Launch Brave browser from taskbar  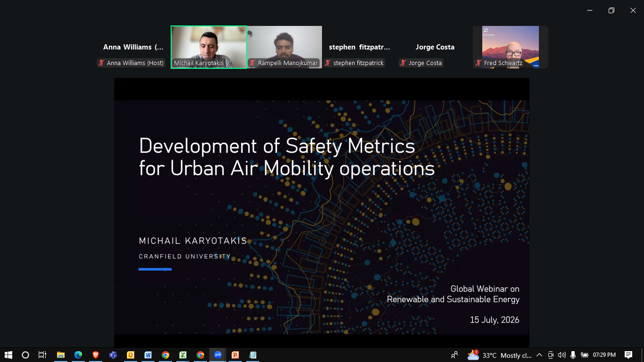click(96, 355)
